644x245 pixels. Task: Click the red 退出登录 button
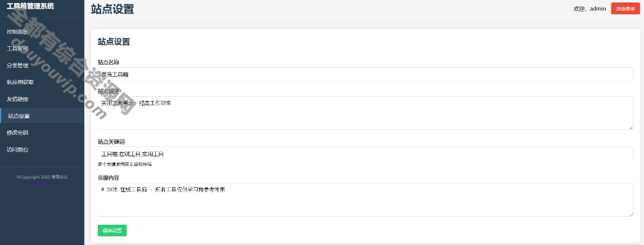coord(625,9)
